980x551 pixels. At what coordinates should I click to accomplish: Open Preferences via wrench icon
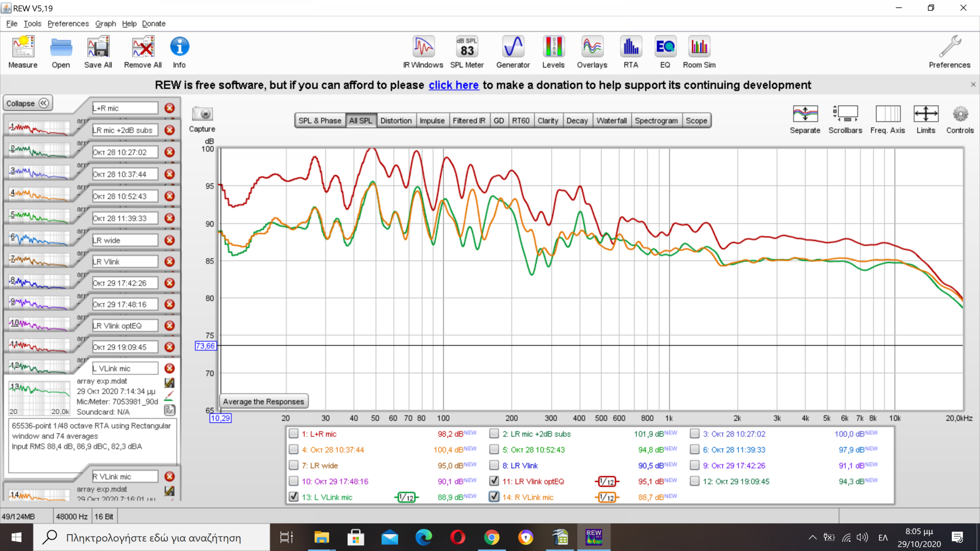click(x=949, y=52)
